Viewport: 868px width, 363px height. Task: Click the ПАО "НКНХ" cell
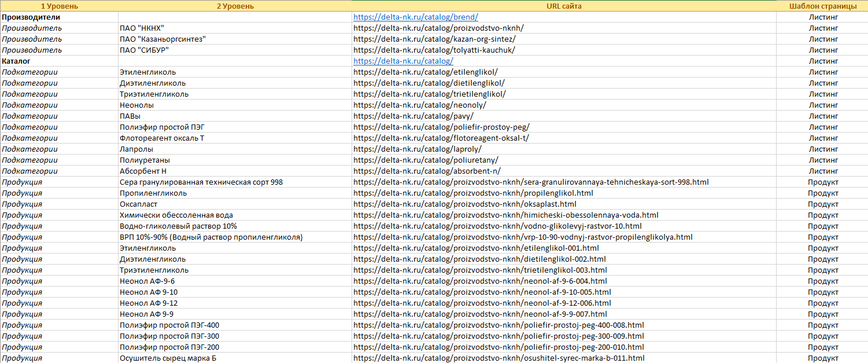click(142, 28)
